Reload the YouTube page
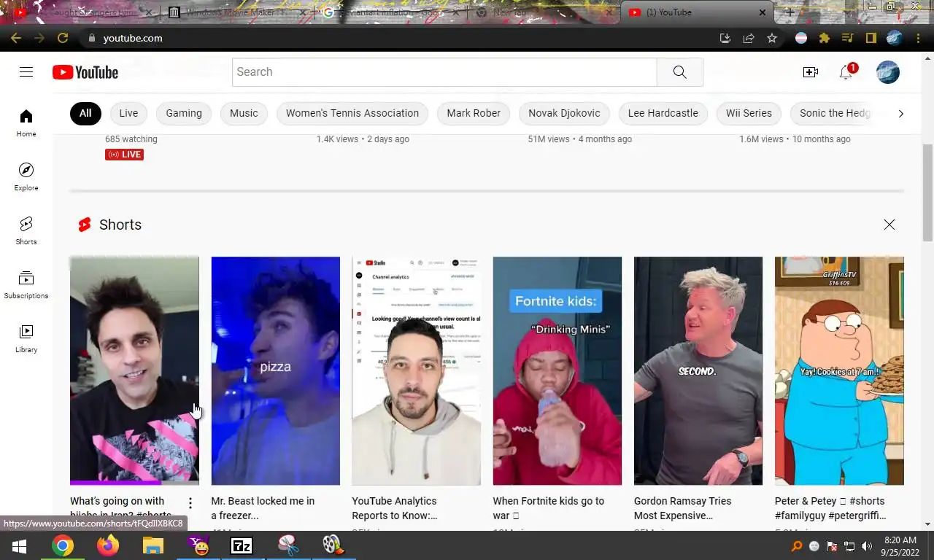 [63, 38]
